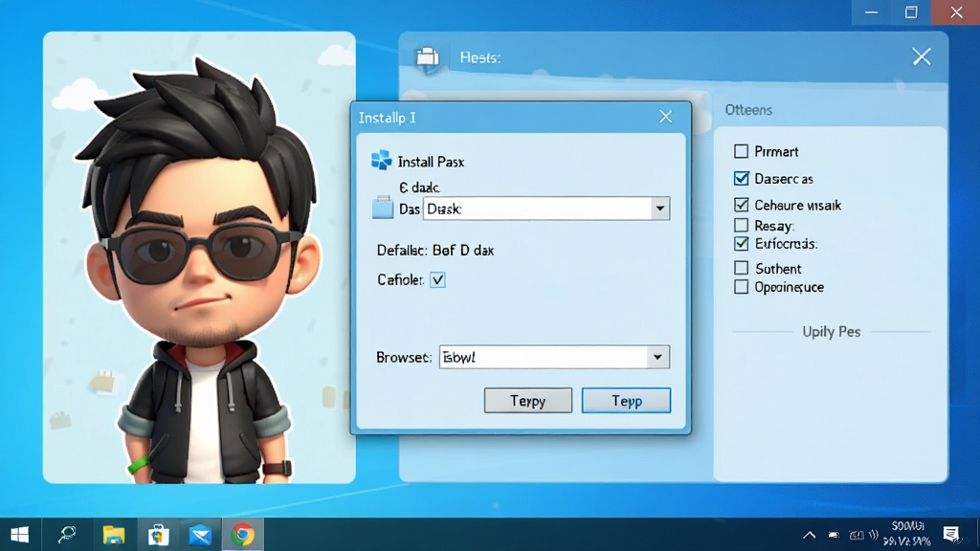Close the Installp dialog
The image size is (980, 551).
pos(666,117)
